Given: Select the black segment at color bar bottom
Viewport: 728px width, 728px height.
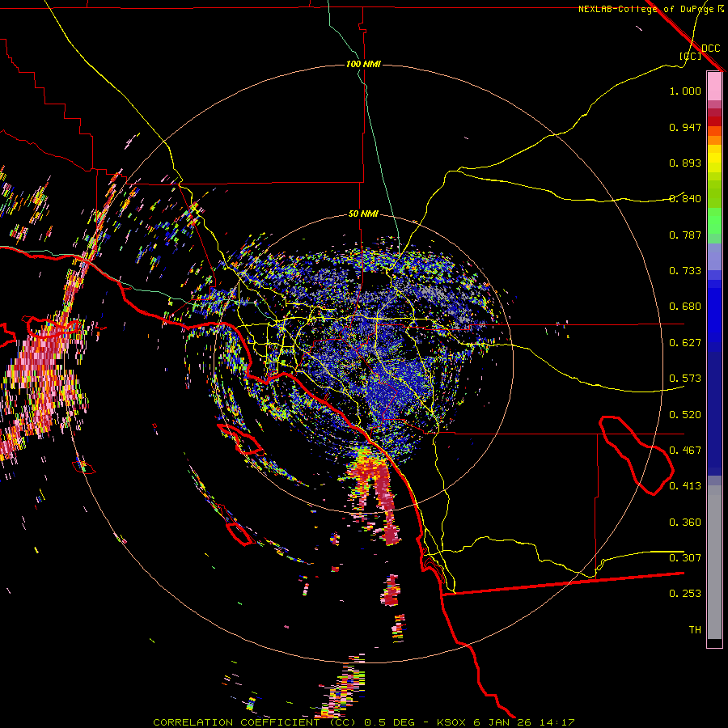Looking at the screenshot, I should click(714, 643).
